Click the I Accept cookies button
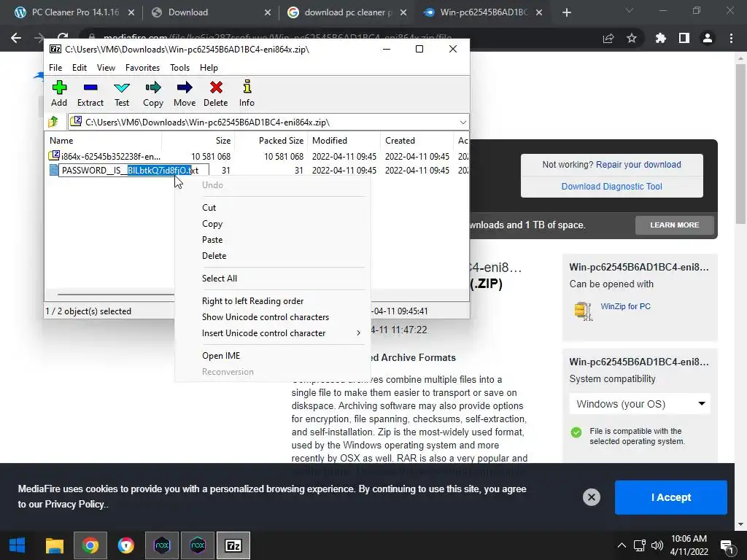The width and height of the screenshot is (747, 560). (x=671, y=497)
